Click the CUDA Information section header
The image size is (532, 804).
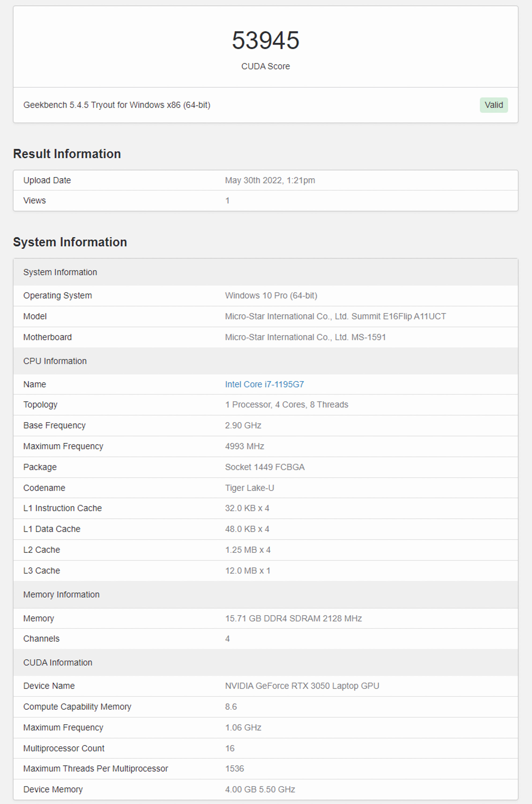point(266,662)
